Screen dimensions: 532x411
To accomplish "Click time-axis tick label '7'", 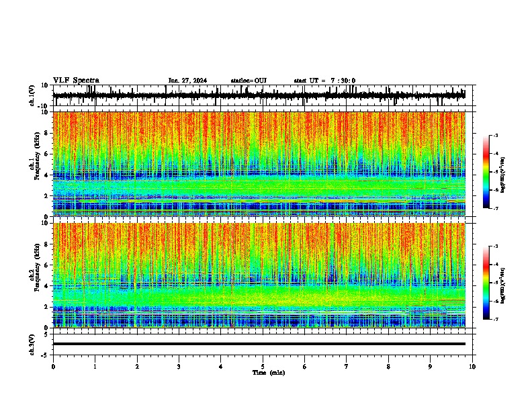I will pos(347,367).
